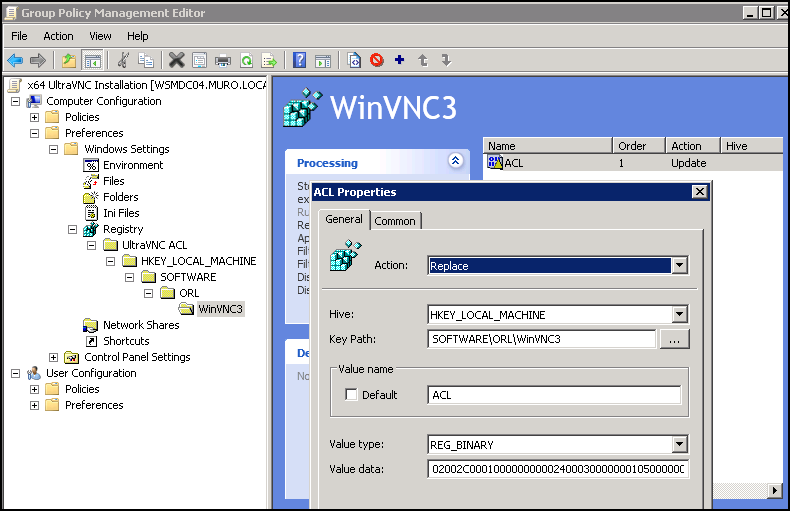Select the Folders tree node
The width and height of the screenshot is (790, 511).
[x=121, y=197]
